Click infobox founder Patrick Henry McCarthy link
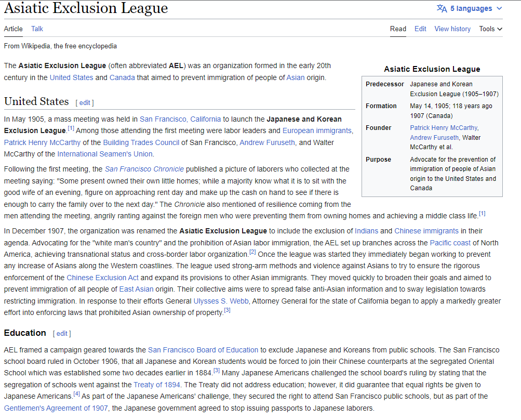Viewport: 521px width, 420px height. 444,128
